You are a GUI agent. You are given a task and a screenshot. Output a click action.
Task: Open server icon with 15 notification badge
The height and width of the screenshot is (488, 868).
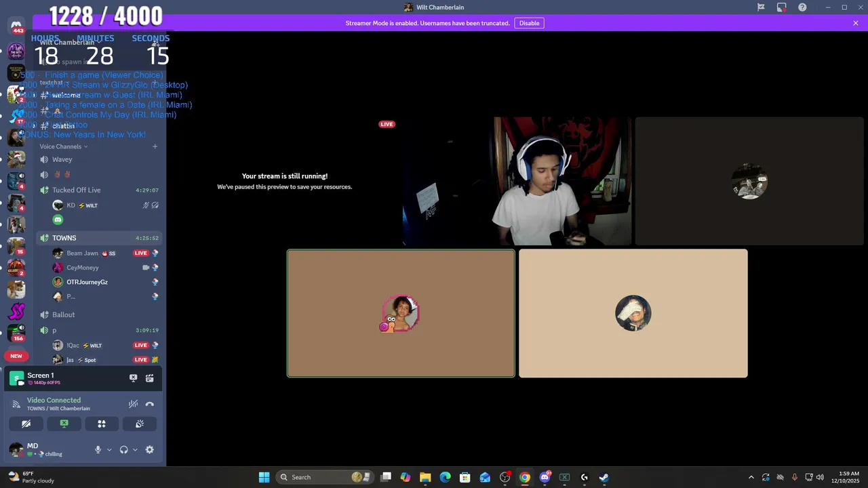click(x=16, y=246)
